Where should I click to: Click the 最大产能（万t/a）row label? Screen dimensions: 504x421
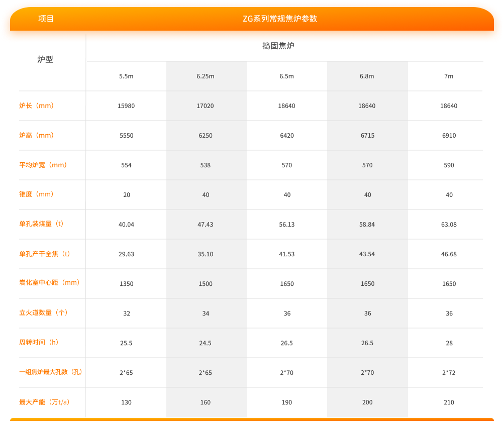click(x=45, y=402)
